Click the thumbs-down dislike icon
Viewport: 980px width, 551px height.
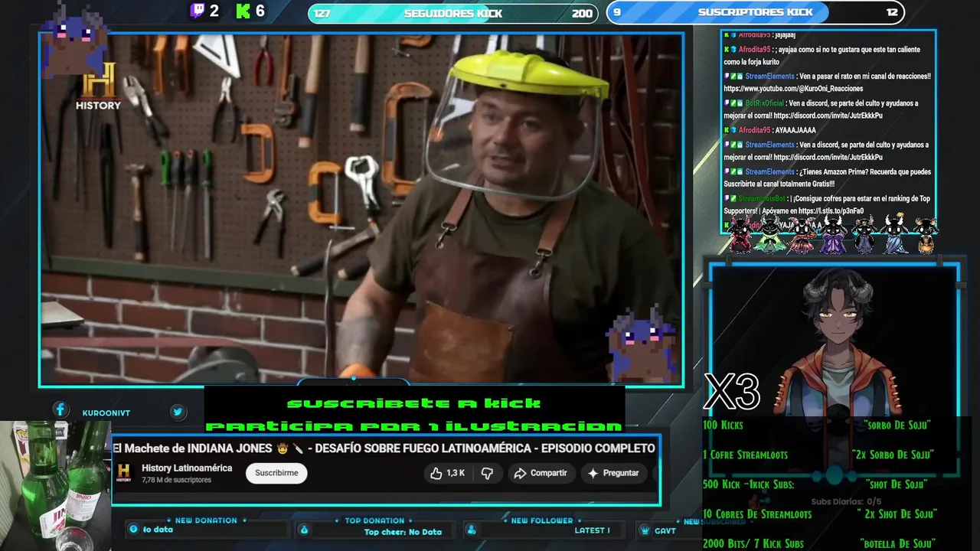(487, 473)
